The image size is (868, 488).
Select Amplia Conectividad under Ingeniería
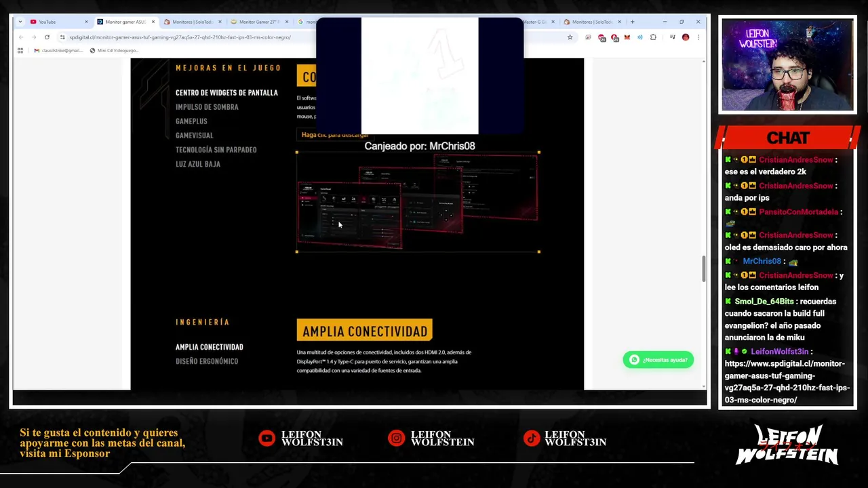point(209,347)
